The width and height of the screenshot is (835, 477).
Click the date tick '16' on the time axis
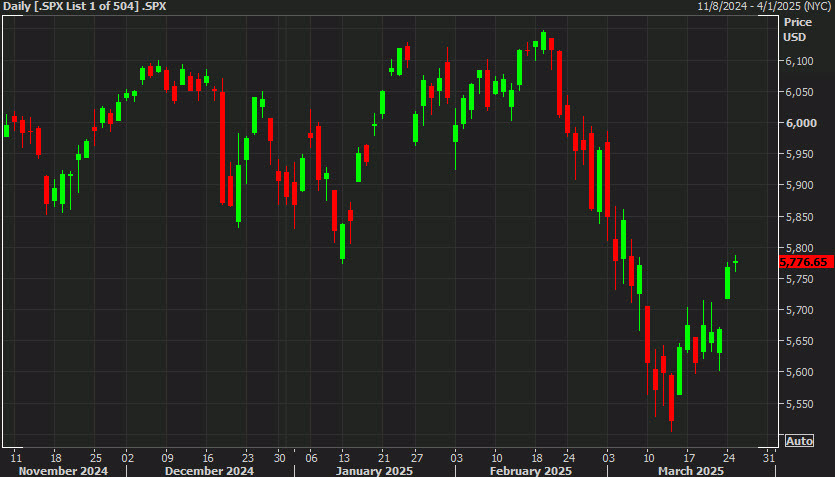tap(208, 458)
